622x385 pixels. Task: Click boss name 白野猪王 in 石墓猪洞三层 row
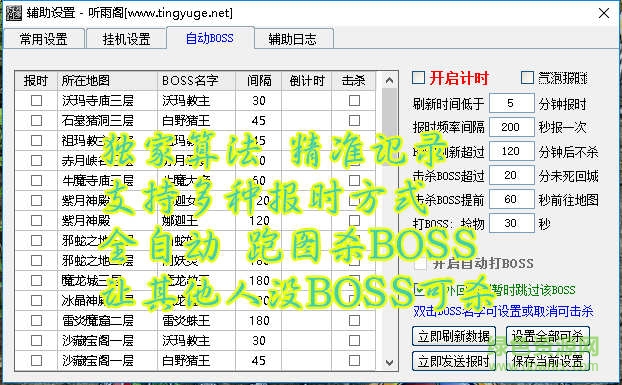pyautogui.click(x=186, y=121)
